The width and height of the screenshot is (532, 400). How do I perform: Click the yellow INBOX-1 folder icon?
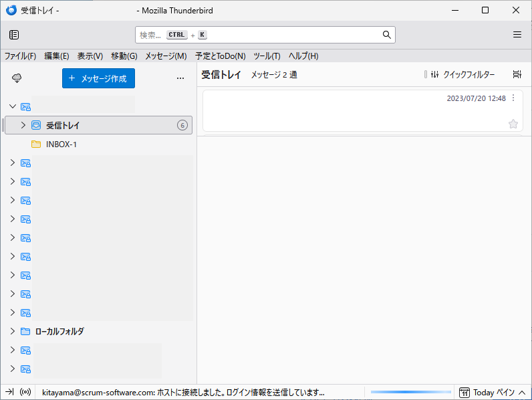36,144
